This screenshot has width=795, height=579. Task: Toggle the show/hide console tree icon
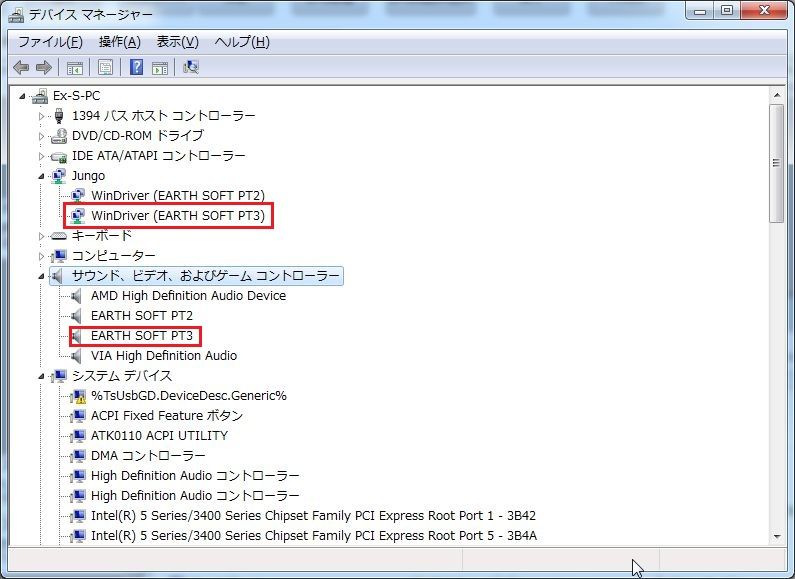pyautogui.click(x=75, y=67)
